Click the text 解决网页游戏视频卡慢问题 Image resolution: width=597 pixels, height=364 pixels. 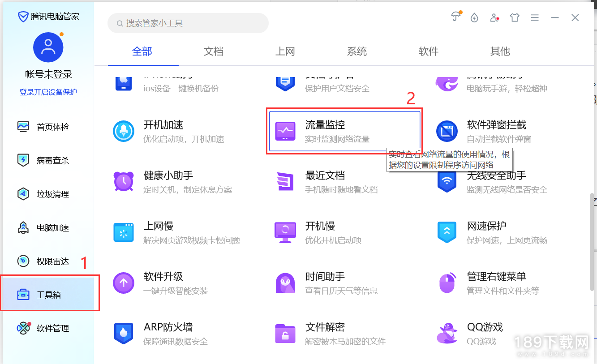click(x=192, y=240)
